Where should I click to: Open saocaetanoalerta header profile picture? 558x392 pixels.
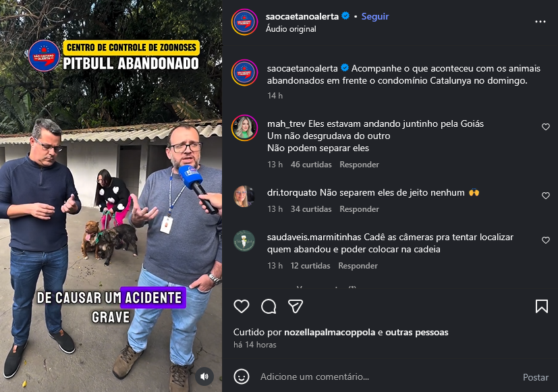pyautogui.click(x=244, y=22)
